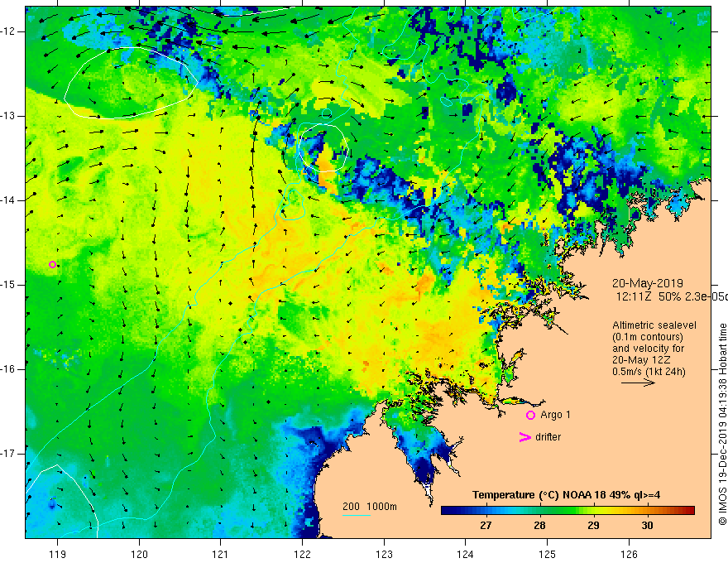Image resolution: width=728 pixels, height=563 pixels.
Task: Click the temperature color bar
Action: click(568, 511)
